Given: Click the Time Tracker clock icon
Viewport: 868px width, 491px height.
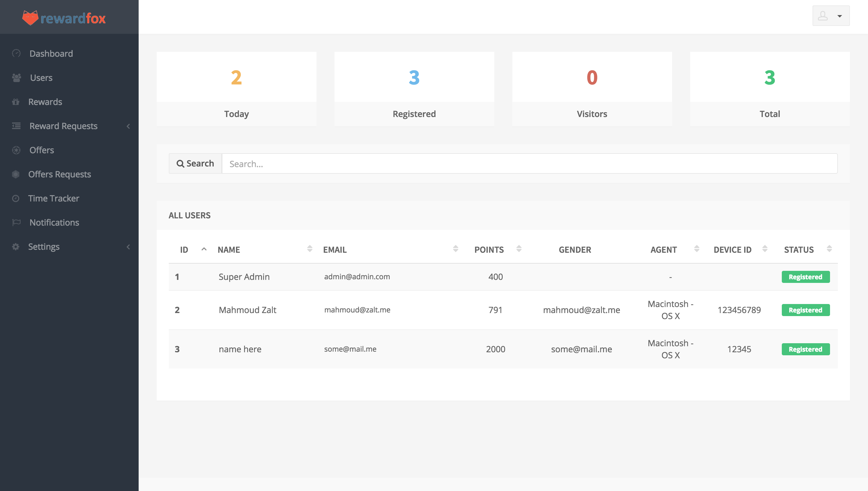Looking at the screenshot, I should click(15, 198).
